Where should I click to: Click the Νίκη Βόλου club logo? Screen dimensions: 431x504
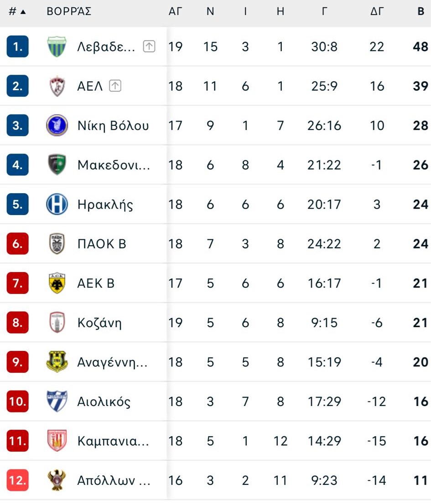click(x=57, y=125)
